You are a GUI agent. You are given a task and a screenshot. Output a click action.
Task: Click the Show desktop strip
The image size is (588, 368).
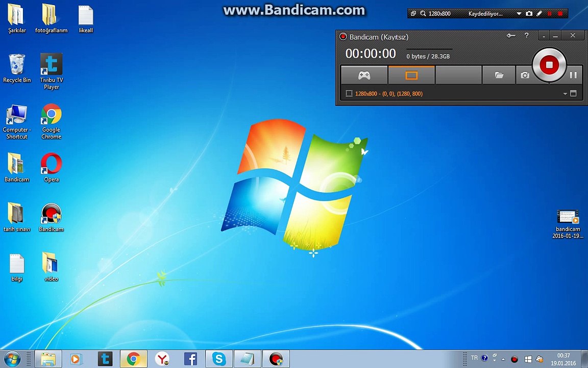(x=584, y=359)
